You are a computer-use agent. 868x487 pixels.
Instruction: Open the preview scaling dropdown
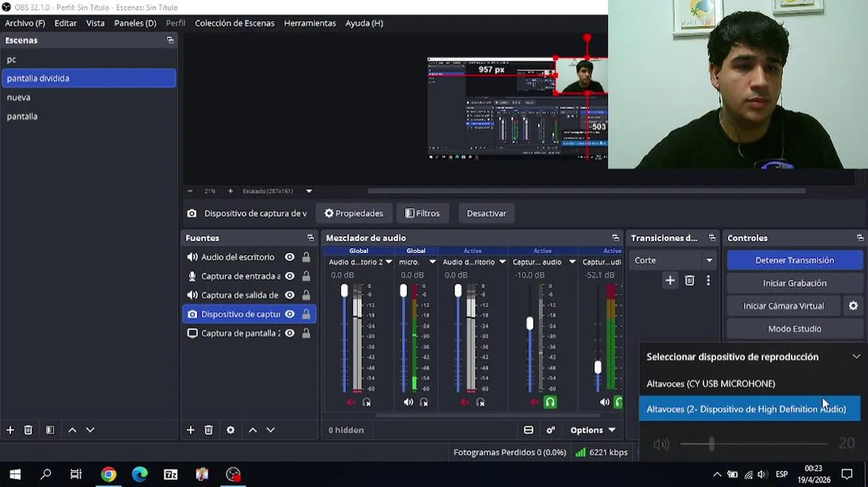click(x=309, y=191)
